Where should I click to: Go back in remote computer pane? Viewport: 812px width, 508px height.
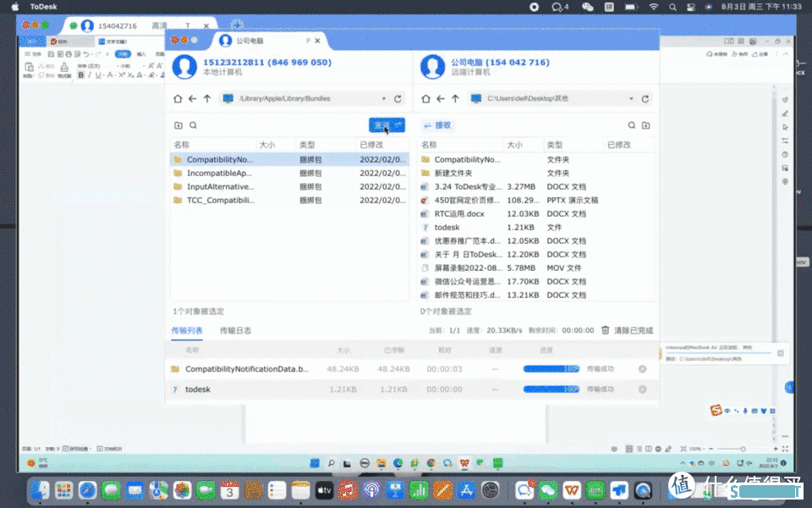[x=440, y=98]
